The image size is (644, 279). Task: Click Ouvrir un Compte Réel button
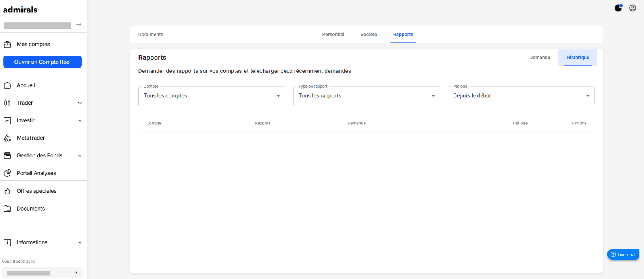[x=42, y=62]
